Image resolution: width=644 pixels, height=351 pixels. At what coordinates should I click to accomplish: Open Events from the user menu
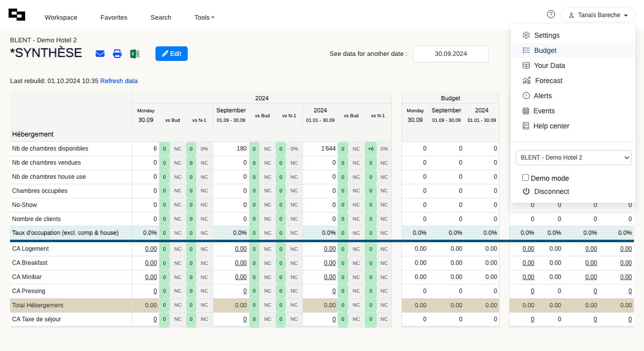(x=544, y=111)
